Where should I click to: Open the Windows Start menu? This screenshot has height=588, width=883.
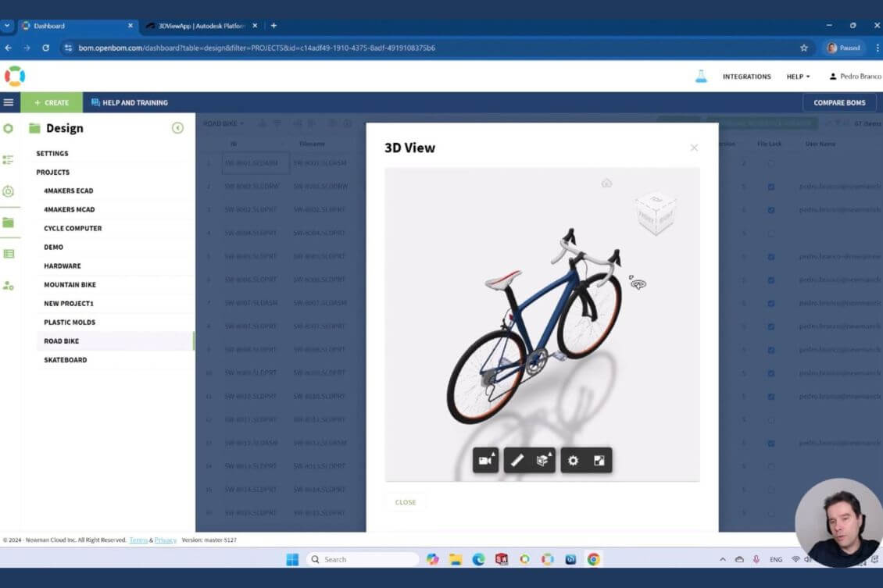[292, 559]
